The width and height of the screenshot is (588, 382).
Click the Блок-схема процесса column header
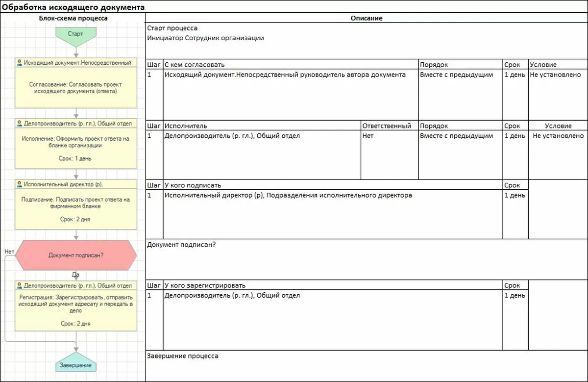click(x=73, y=18)
